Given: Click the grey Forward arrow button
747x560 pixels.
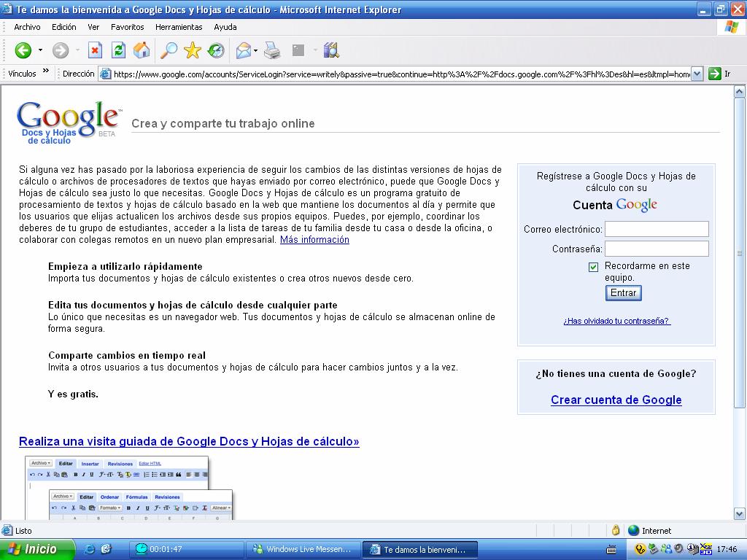Looking at the screenshot, I should 61,50.
